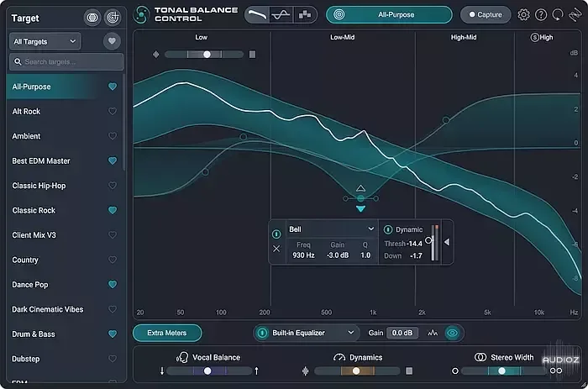This screenshot has width=588, height=389.
Task: Select the Dark Cinematic Vibes target
Action: click(x=65, y=309)
